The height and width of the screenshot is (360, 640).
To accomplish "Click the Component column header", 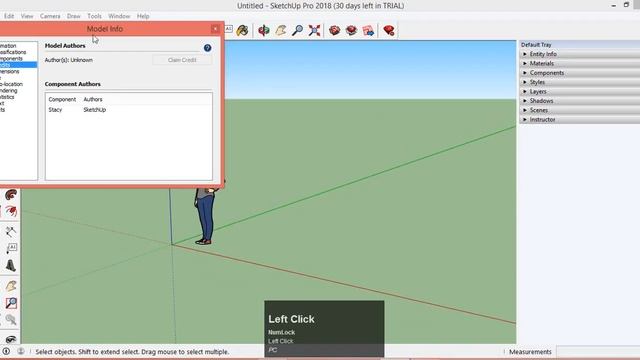I will pos(62,99).
